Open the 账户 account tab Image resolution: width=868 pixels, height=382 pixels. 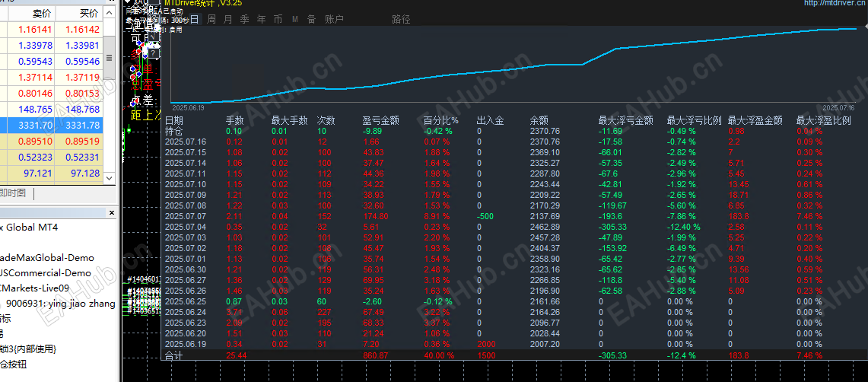[335, 19]
